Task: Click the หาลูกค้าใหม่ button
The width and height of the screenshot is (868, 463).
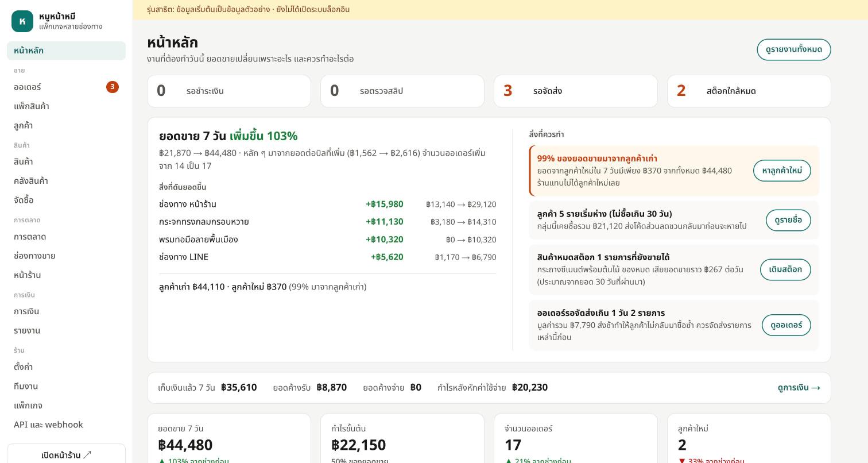Action: (x=782, y=171)
